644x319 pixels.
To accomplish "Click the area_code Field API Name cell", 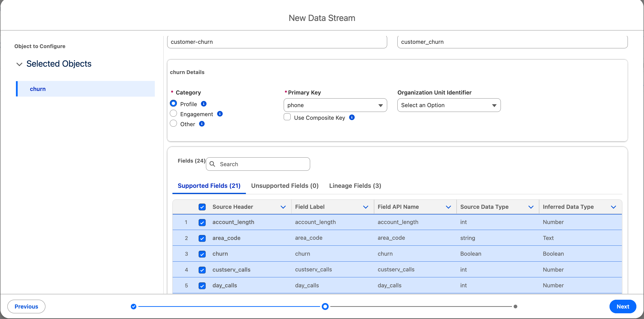I will [x=415, y=238].
